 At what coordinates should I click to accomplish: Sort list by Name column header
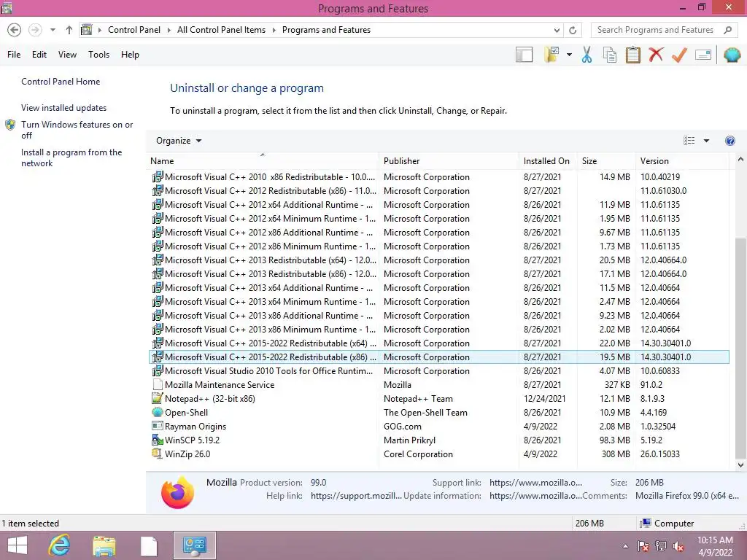tap(263, 161)
